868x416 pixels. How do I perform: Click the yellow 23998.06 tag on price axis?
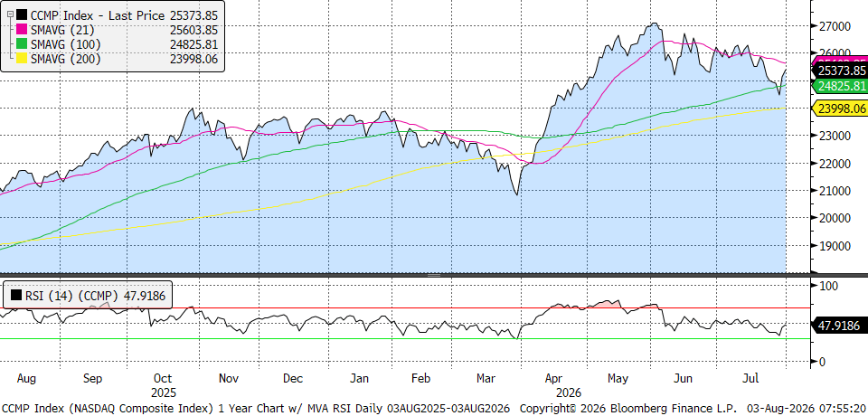(x=839, y=109)
